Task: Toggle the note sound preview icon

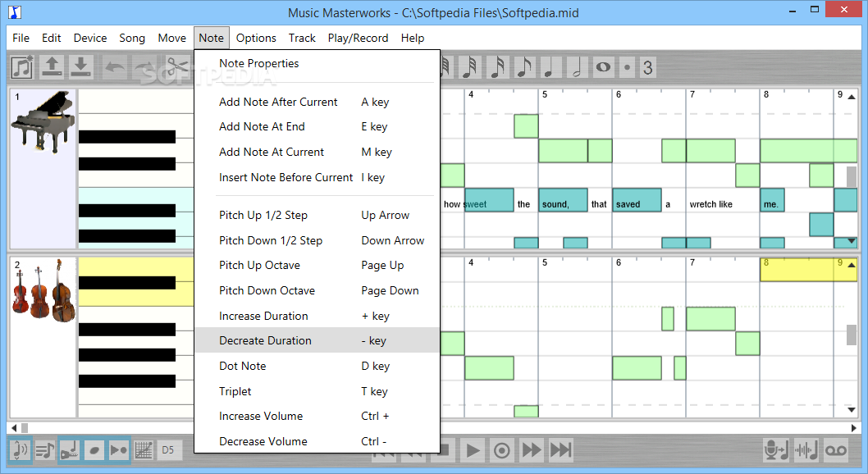Action: coord(20,449)
